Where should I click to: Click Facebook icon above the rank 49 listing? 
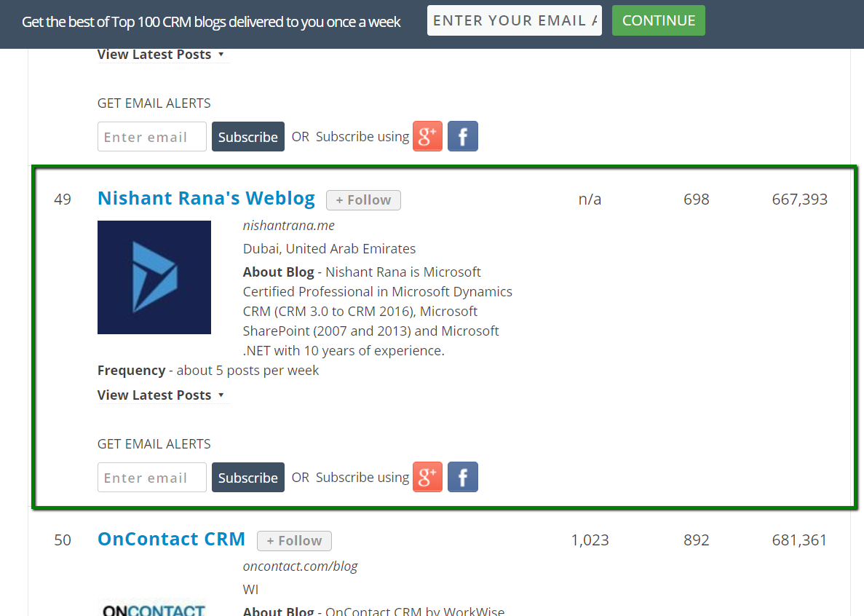pos(462,137)
